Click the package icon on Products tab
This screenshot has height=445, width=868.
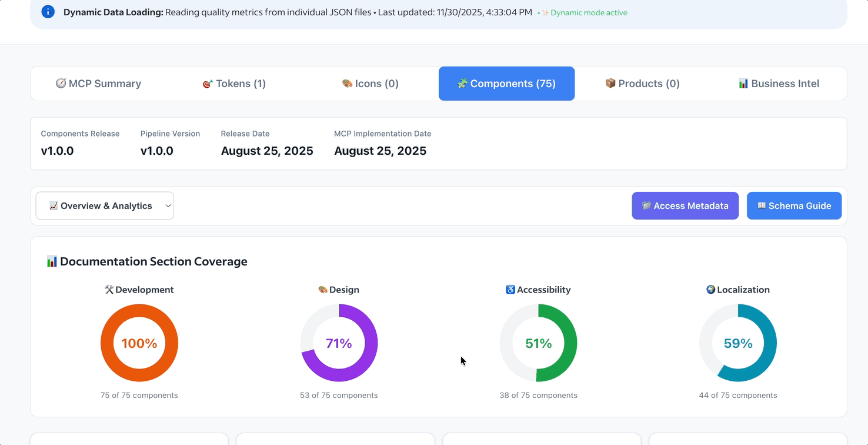click(610, 83)
